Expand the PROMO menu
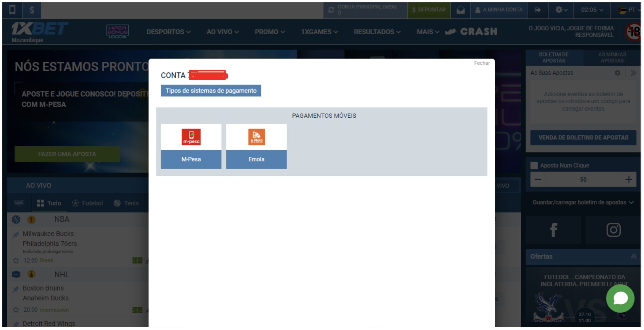Screen dimensions: 644x330 [x=270, y=32]
